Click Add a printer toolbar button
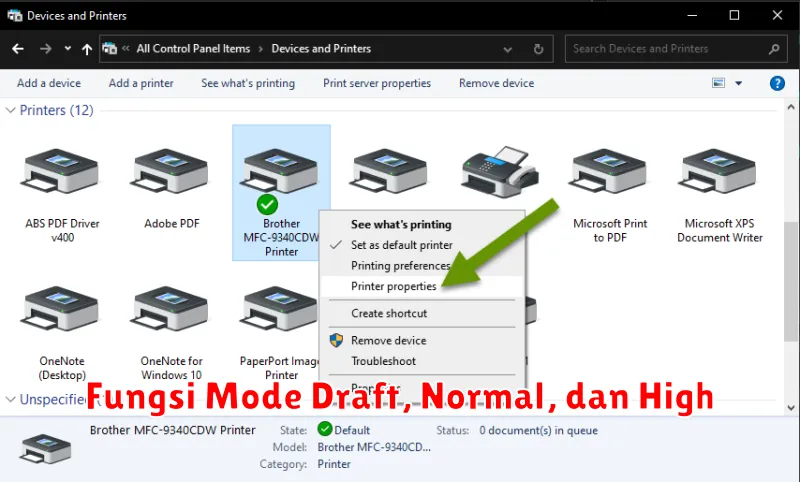The image size is (800, 482). 141,83
